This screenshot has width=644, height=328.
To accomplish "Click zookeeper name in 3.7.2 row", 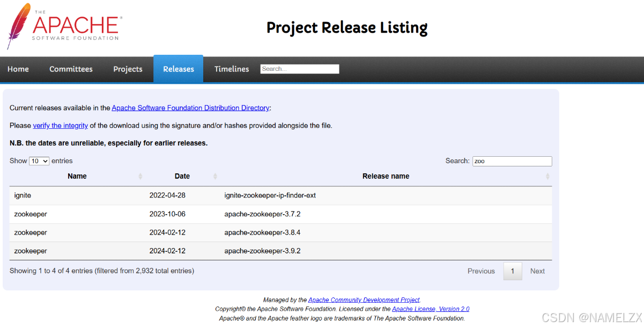I will pyautogui.click(x=31, y=214).
